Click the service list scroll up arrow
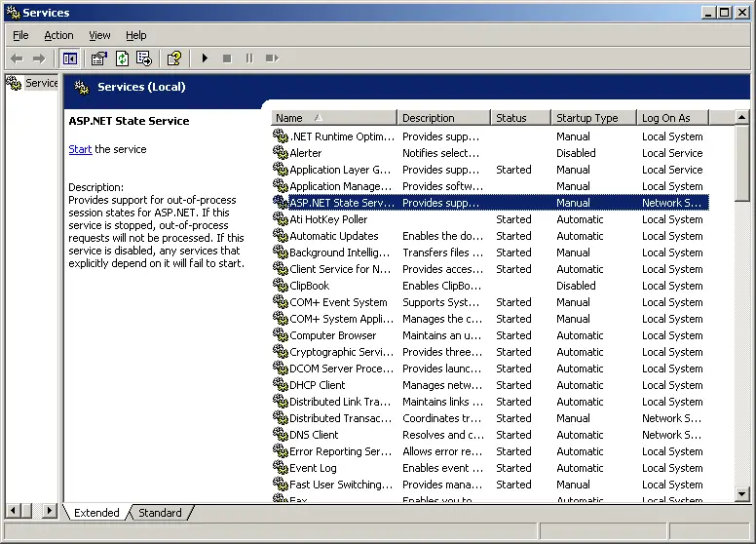This screenshot has width=756, height=544. click(x=742, y=117)
